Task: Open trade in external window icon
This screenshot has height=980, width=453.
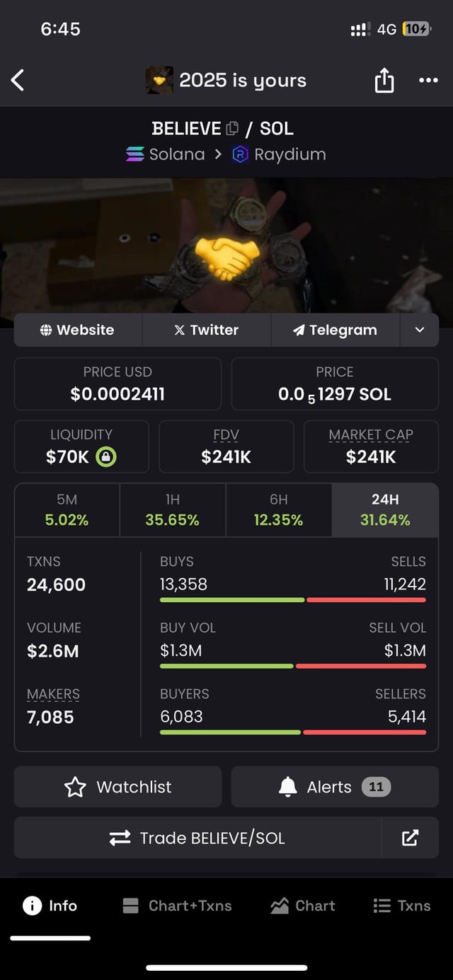Action: (410, 838)
